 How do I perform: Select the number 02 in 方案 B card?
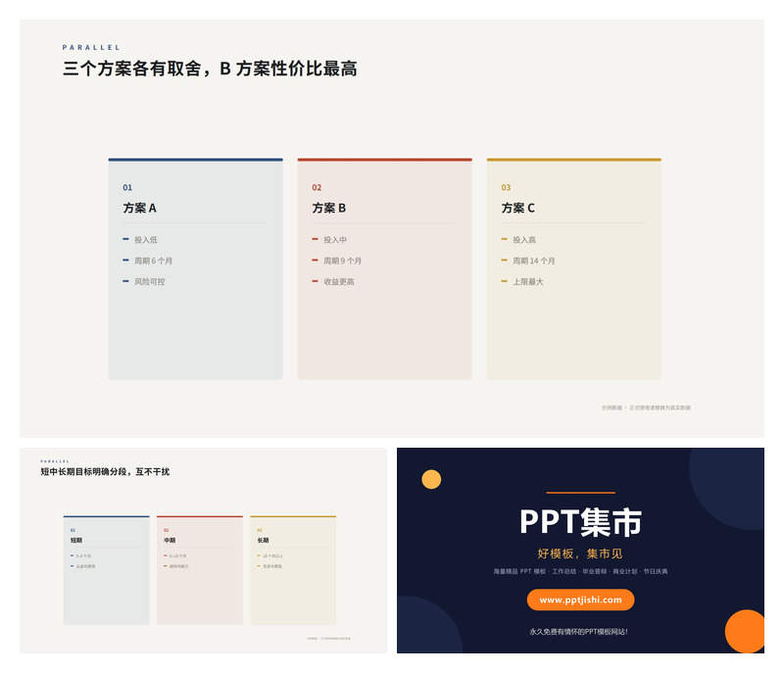pos(317,187)
